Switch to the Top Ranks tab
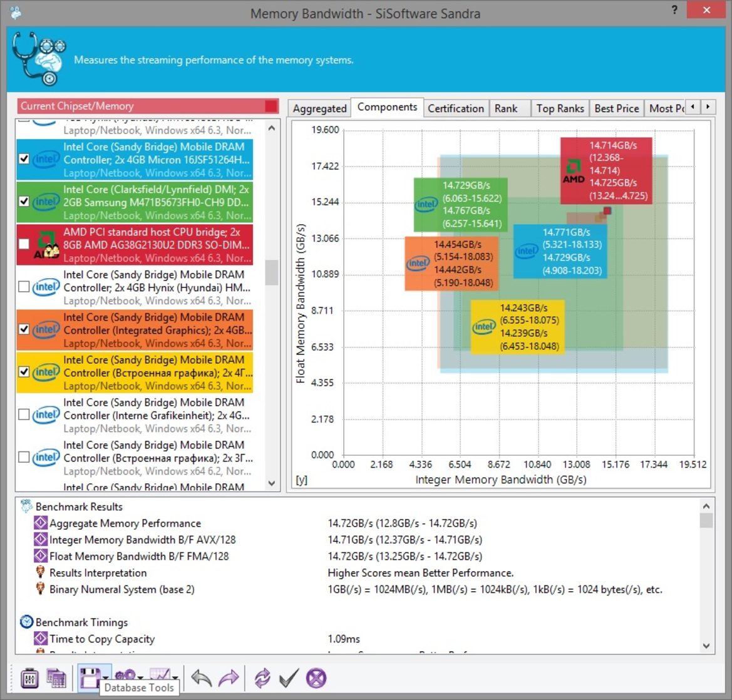The image size is (732, 700). pyautogui.click(x=560, y=109)
